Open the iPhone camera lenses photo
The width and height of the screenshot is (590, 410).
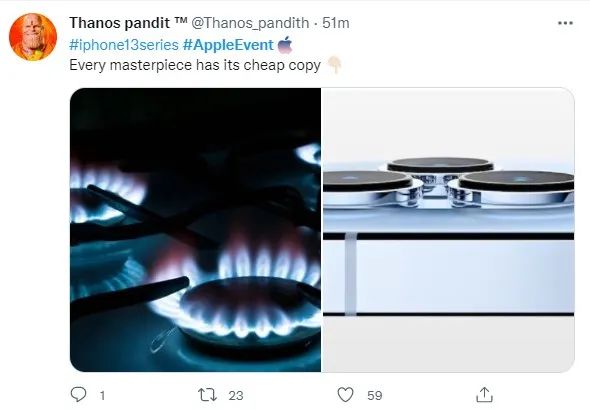[x=448, y=230]
